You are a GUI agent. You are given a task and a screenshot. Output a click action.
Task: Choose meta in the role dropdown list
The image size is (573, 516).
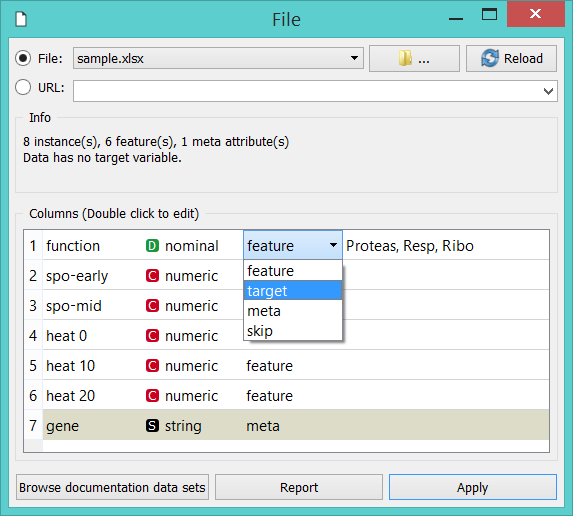293,311
